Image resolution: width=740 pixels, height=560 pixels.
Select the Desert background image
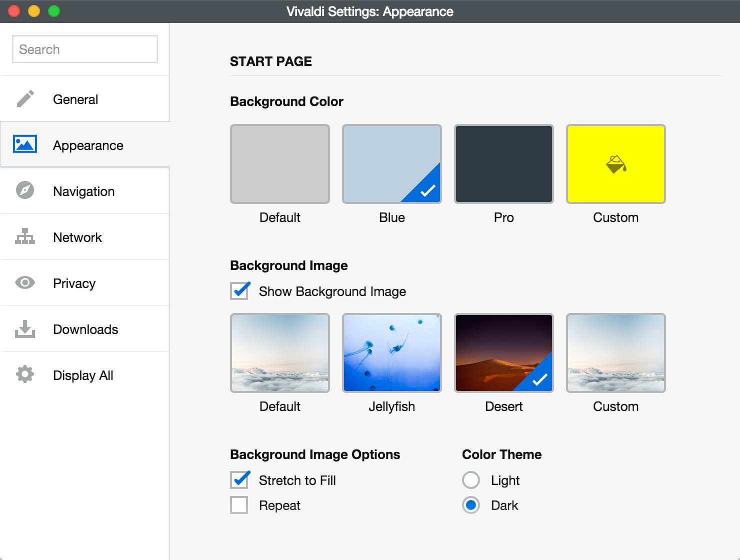pyautogui.click(x=504, y=353)
